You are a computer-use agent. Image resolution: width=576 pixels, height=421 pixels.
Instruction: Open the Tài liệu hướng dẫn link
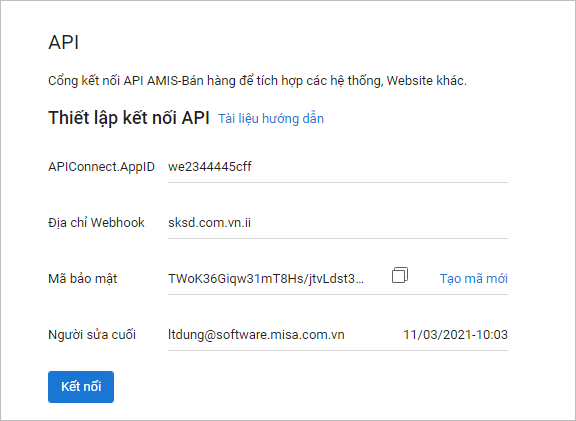(x=271, y=119)
